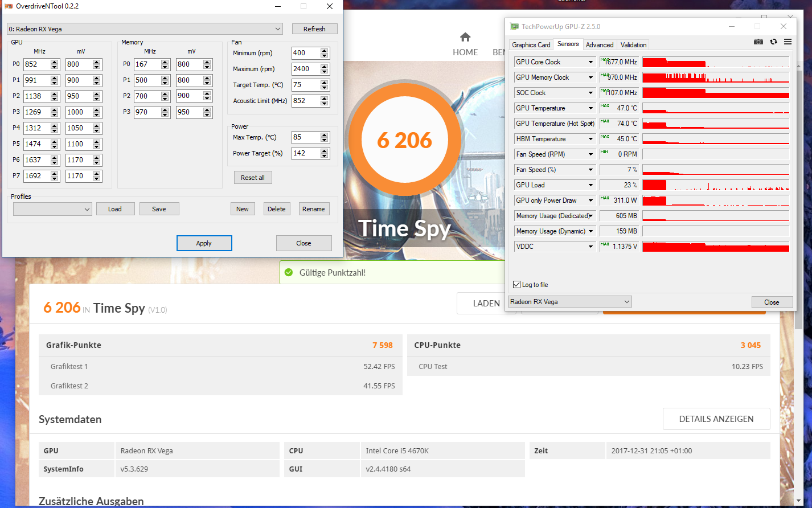Increase Power Max Temp spinner up arrow
The image size is (812, 508).
pyautogui.click(x=325, y=135)
